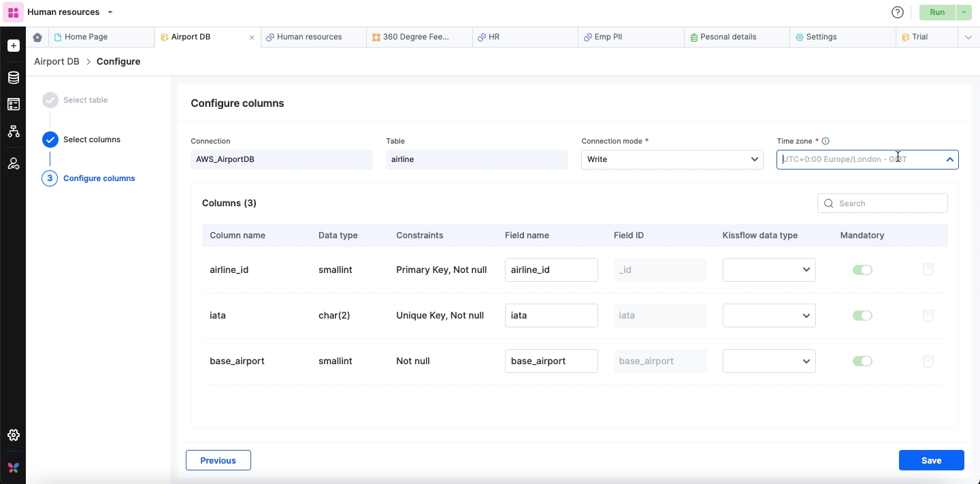Open the Connection mode dropdown
This screenshot has height=484, width=980.
(x=672, y=159)
